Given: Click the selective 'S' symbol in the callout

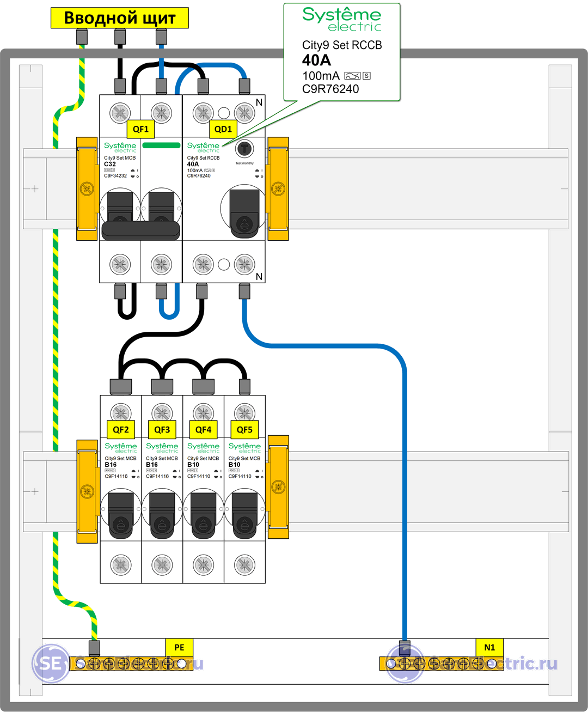Looking at the screenshot, I should (366, 76).
